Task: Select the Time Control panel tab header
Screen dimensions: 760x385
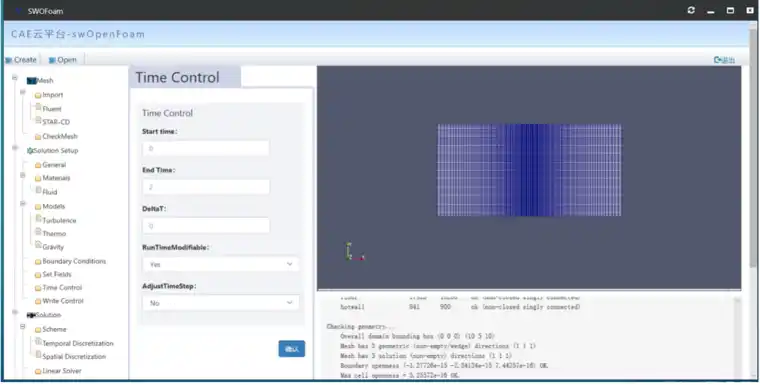Action: point(185,78)
